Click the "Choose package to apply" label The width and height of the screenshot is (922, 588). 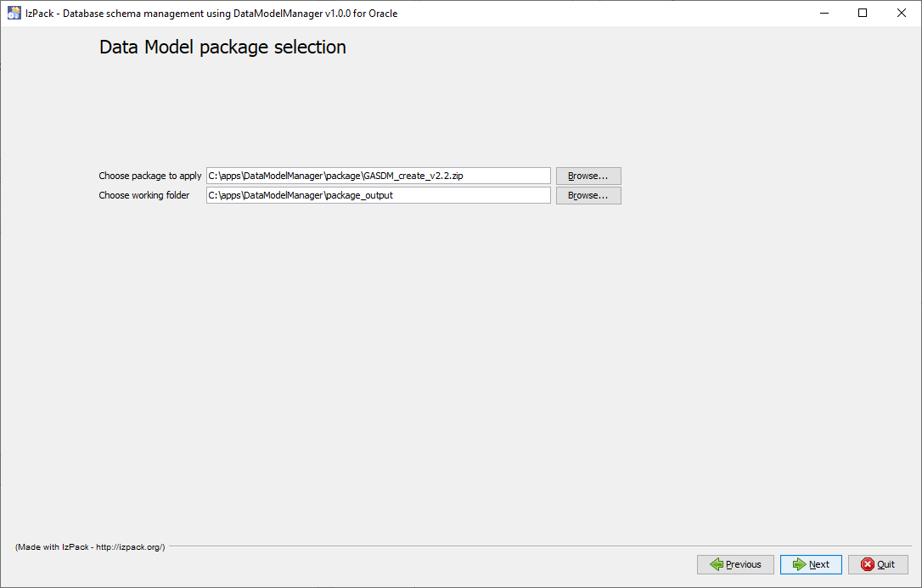[x=150, y=176]
